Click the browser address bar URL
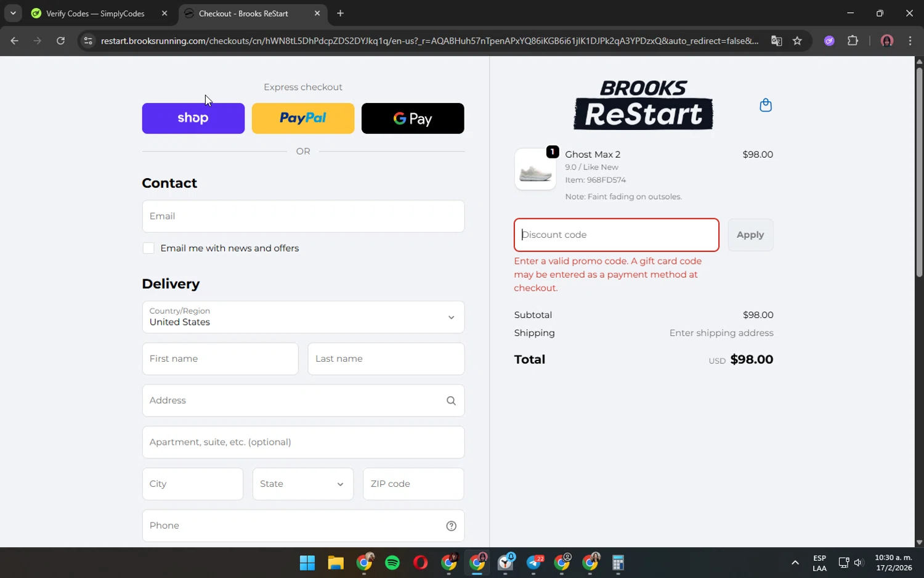 [x=429, y=41]
